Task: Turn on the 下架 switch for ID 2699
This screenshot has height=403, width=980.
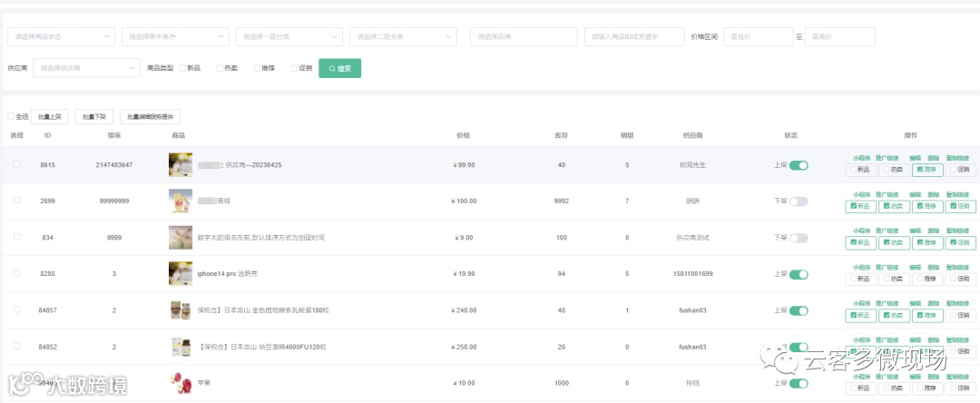Action: [799, 201]
